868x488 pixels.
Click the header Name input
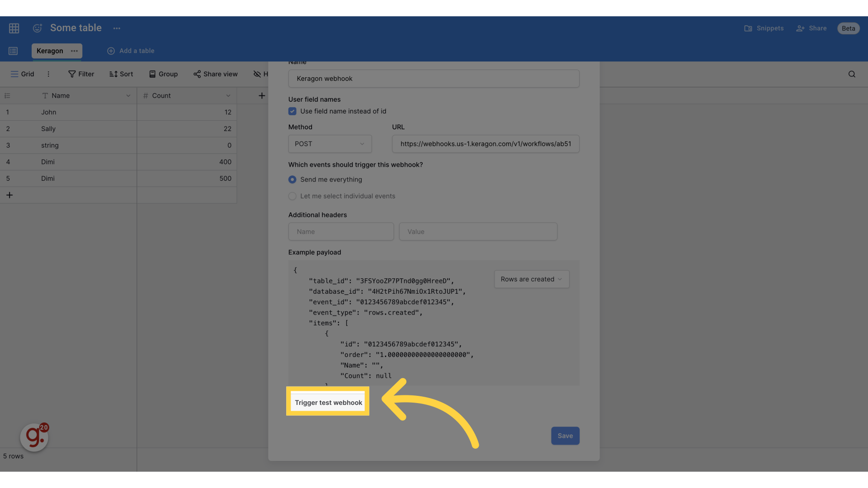pyautogui.click(x=341, y=231)
